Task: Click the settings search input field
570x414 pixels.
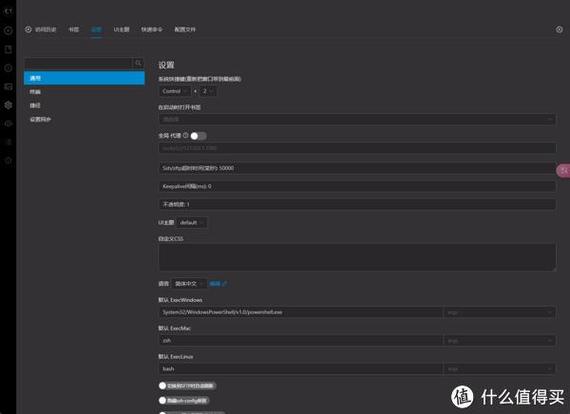Action: tap(78, 63)
